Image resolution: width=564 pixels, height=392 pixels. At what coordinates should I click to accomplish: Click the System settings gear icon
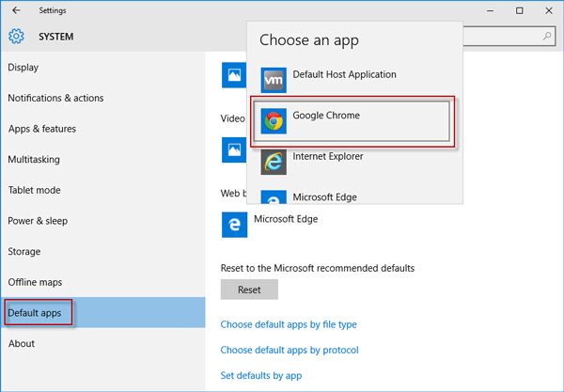click(16, 37)
